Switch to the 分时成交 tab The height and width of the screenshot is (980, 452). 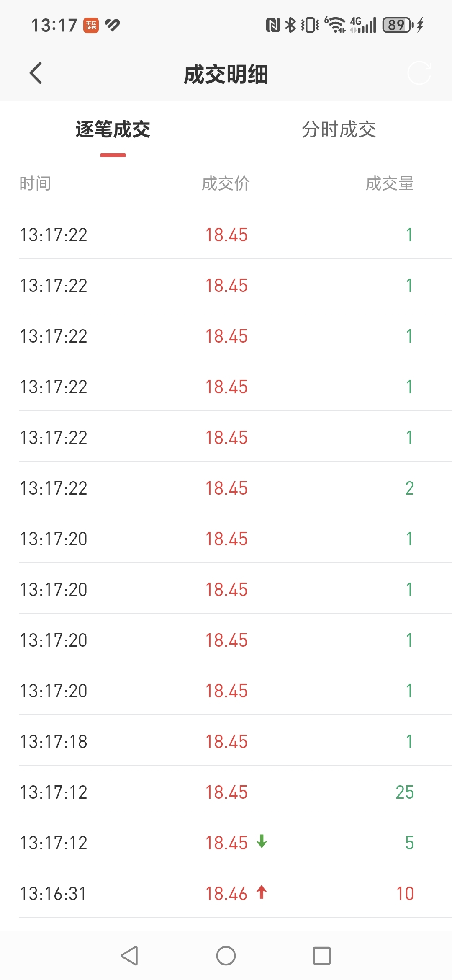[339, 129]
